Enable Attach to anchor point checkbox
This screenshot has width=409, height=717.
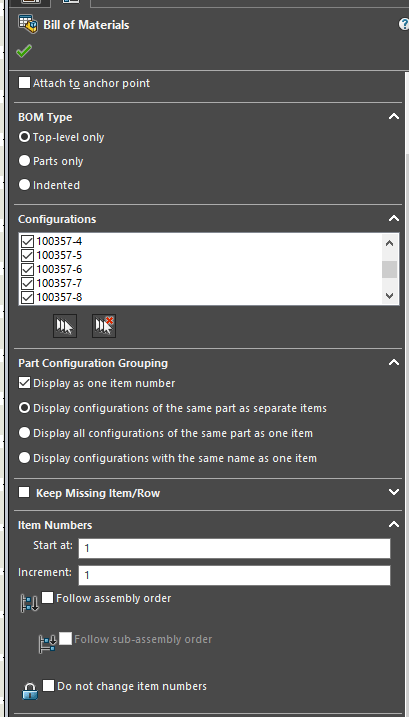(x=25, y=83)
